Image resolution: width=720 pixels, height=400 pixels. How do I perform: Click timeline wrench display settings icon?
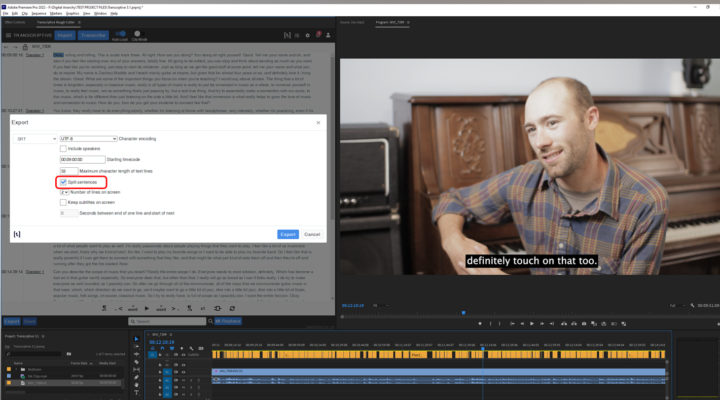tap(191, 349)
